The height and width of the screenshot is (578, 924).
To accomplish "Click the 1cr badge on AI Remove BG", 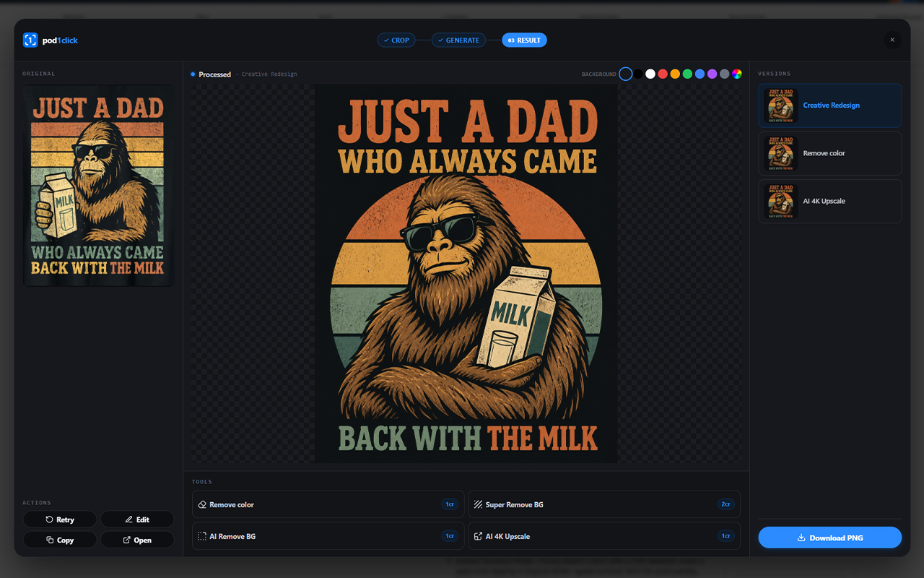I will tap(450, 536).
